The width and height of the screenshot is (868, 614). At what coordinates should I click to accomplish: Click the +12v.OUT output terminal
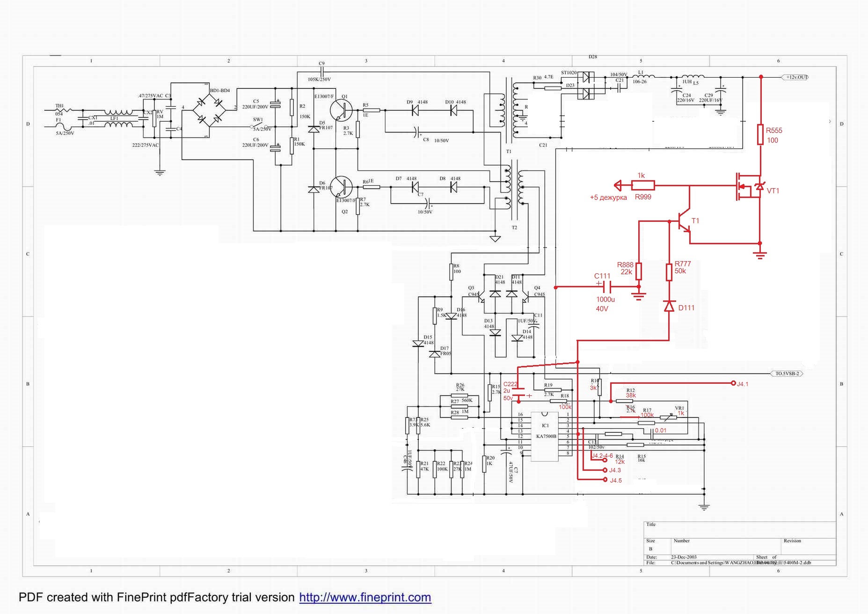(x=795, y=77)
